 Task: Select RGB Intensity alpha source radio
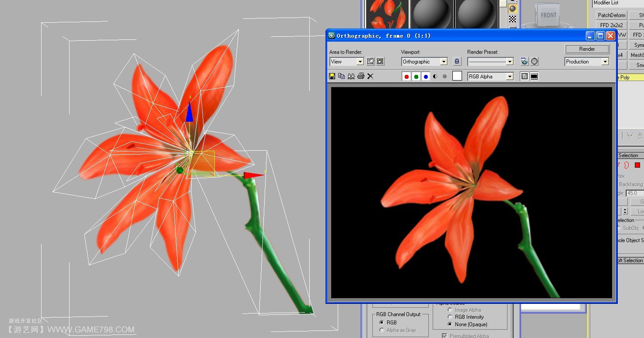pyautogui.click(x=450, y=317)
